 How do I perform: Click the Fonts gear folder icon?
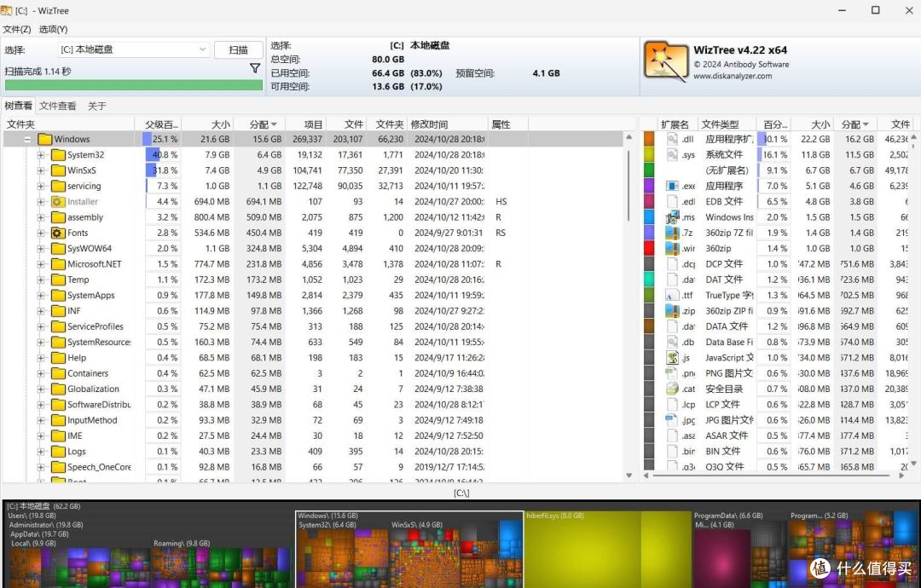(58, 233)
